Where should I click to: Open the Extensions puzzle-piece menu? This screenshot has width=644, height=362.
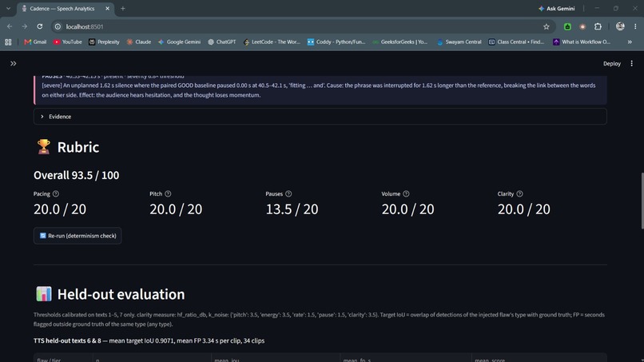click(598, 26)
